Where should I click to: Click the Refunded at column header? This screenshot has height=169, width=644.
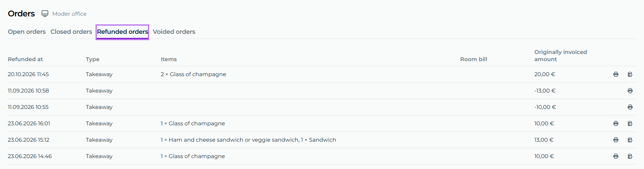(x=25, y=59)
